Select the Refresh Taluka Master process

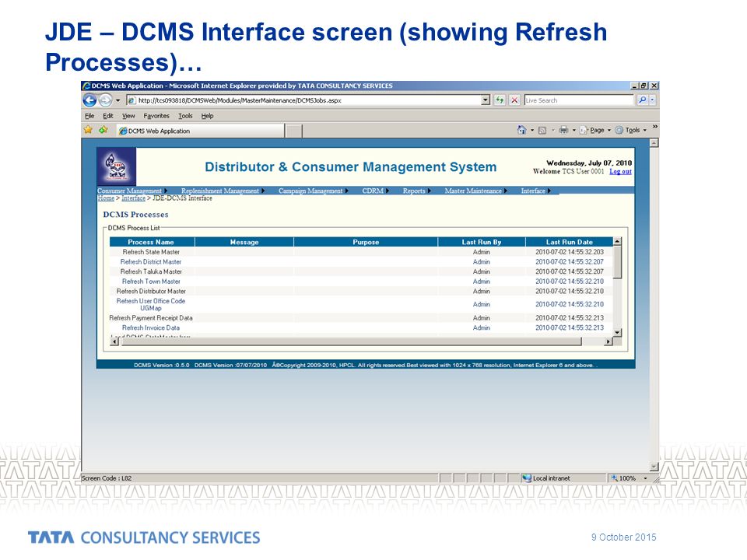(x=151, y=271)
